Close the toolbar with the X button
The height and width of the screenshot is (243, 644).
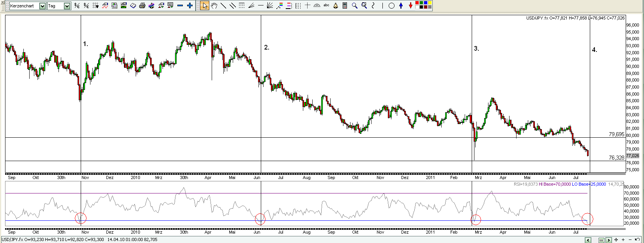coord(2,2)
